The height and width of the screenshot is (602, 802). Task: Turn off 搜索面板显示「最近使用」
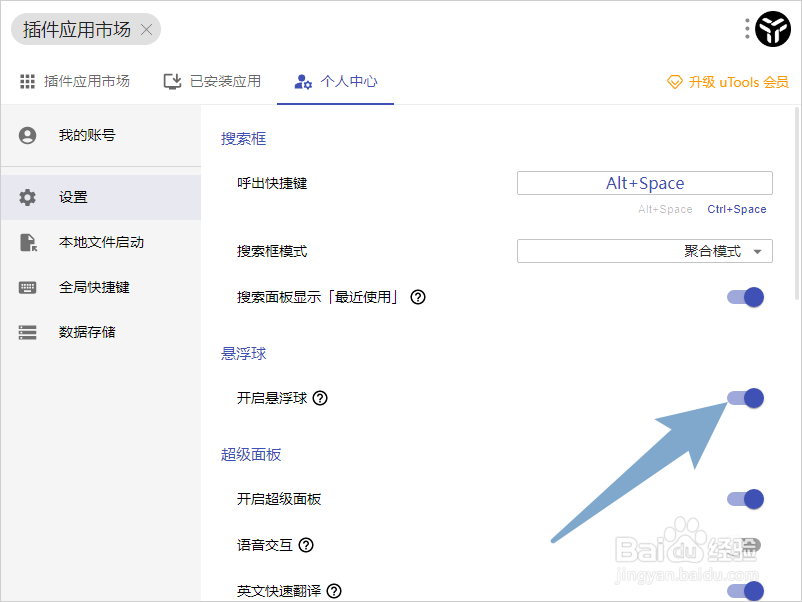pyautogui.click(x=745, y=297)
